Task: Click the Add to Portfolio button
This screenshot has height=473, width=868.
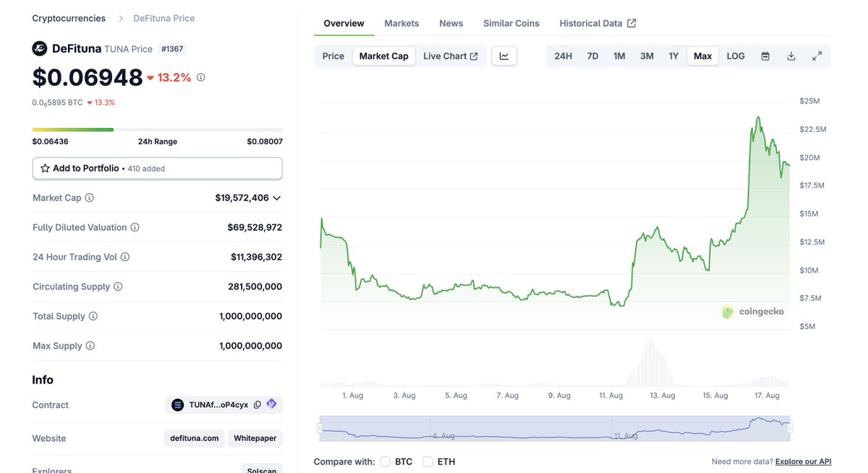Action: [x=157, y=169]
